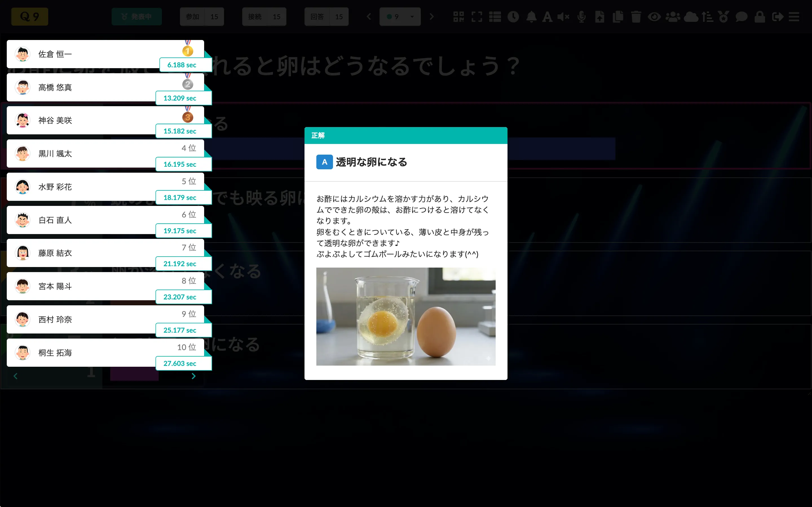Screen dimensions: 812x507
Task: Click the 回答 15 counter
Action: click(x=326, y=16)
